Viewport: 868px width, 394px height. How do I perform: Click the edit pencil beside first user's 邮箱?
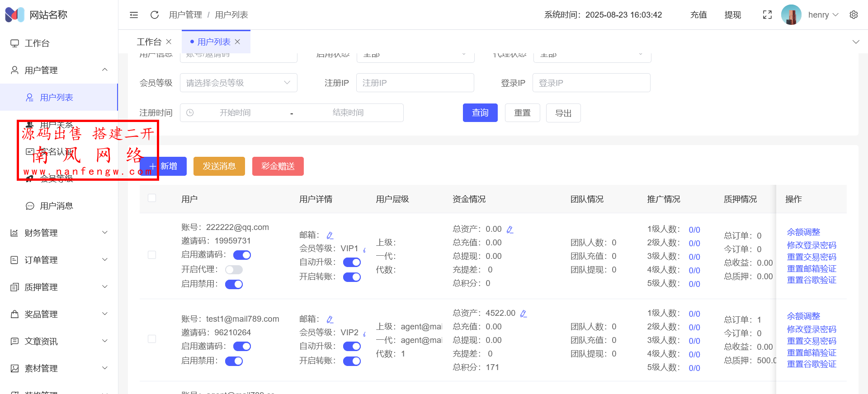tap(330, 235)
